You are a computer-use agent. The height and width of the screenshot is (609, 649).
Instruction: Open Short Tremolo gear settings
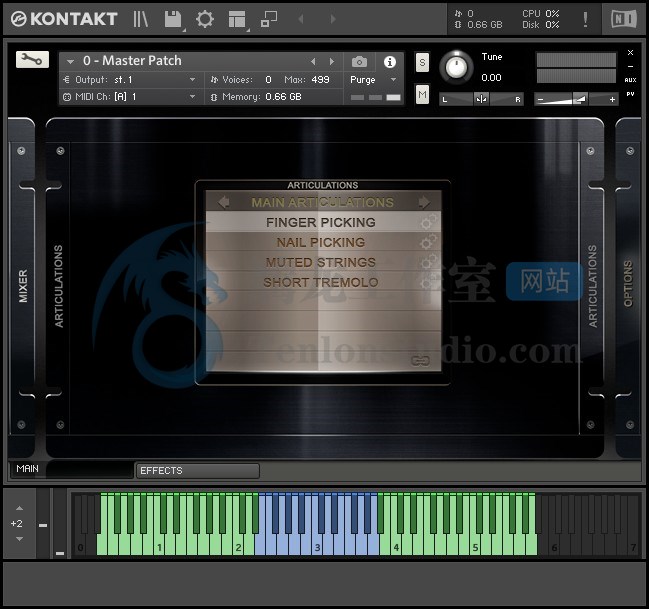click(x=428, y=282)
